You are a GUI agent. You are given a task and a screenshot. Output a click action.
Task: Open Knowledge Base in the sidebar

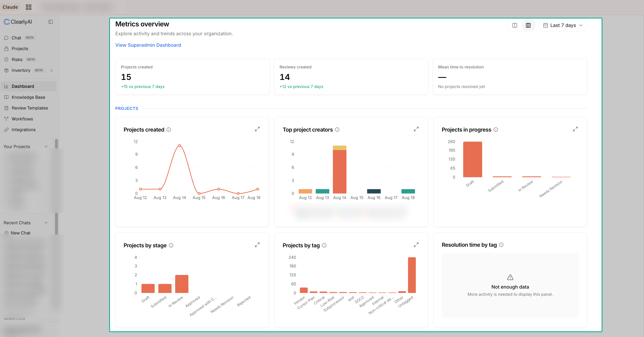click(x=29, y=97)
